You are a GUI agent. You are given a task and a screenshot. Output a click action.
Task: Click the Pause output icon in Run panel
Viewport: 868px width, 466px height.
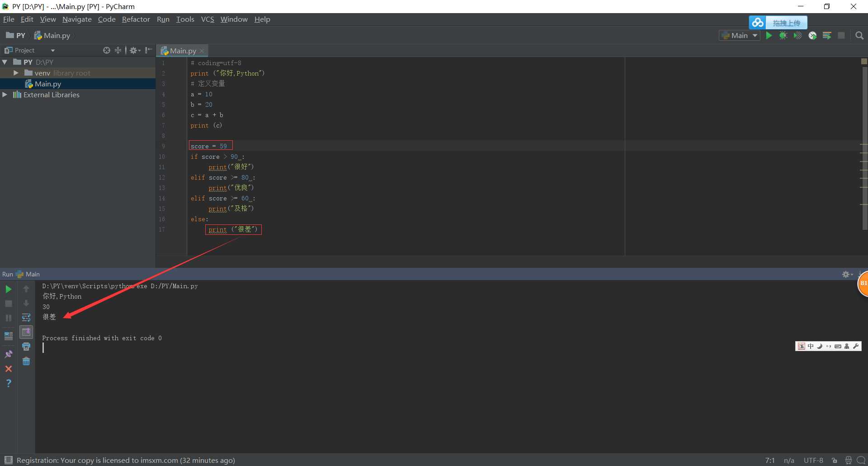[8, 318]
